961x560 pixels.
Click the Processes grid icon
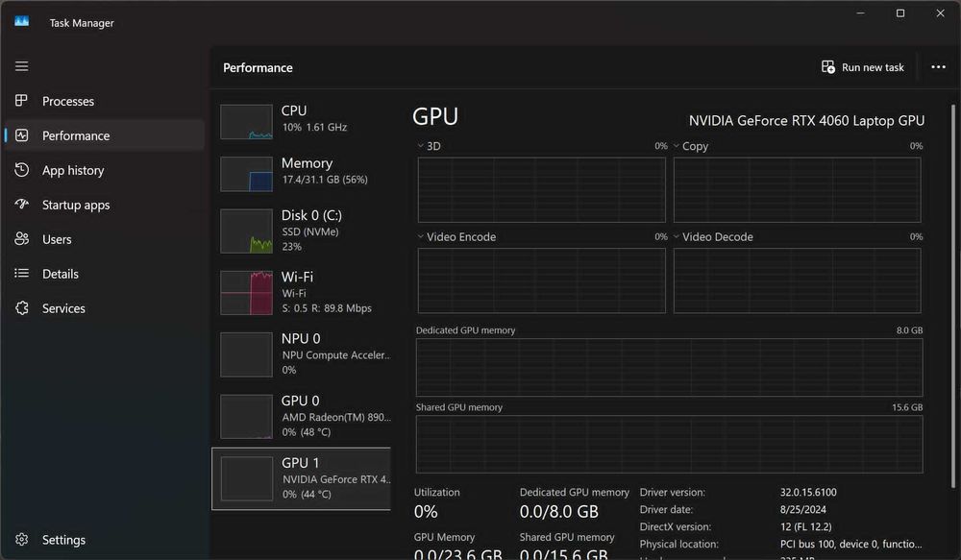(x=21, y=101)
